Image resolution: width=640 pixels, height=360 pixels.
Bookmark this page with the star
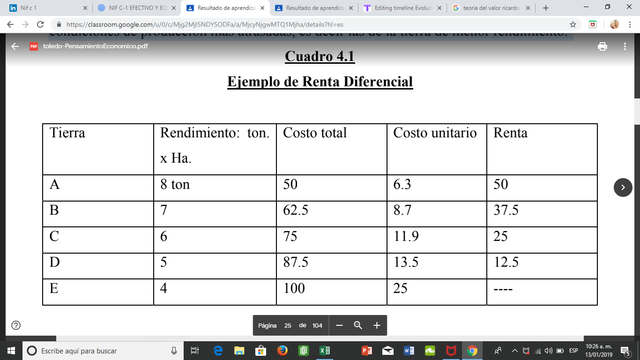pyautogui.click(x=573, y=24)
